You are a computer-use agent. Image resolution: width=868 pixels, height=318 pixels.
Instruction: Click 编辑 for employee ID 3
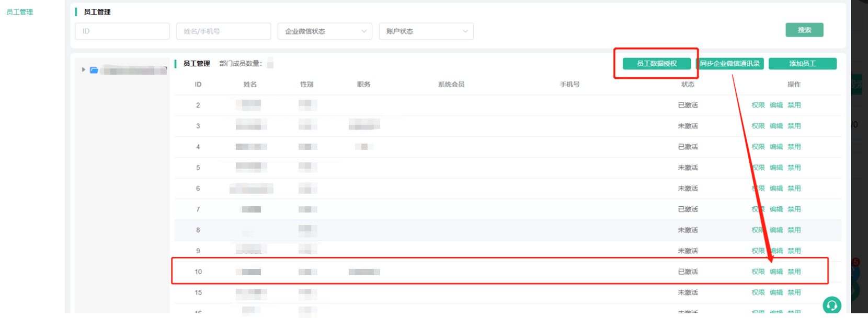point(776,126)
